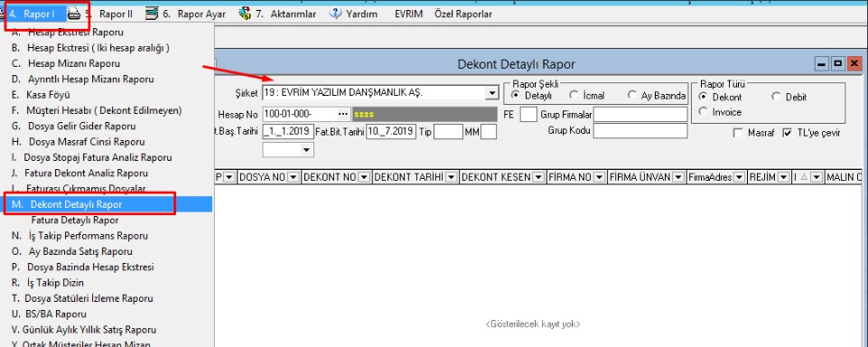Minimize the Dekont Detaylı Rapor window
Image resolution: width=868 pixels, height=347 pixels.
point(823,63)
